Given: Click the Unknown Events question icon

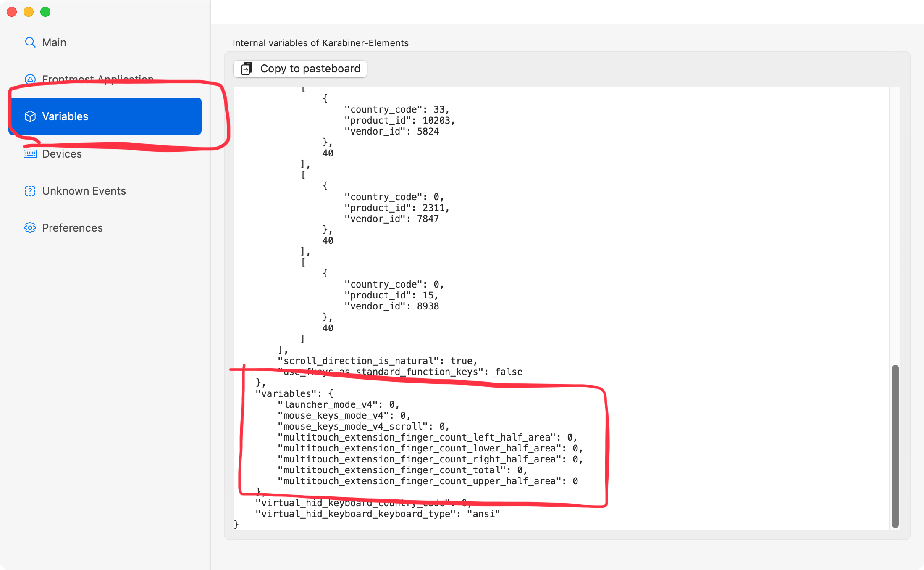Looking at the screenshot, I should tap(30, 191).
